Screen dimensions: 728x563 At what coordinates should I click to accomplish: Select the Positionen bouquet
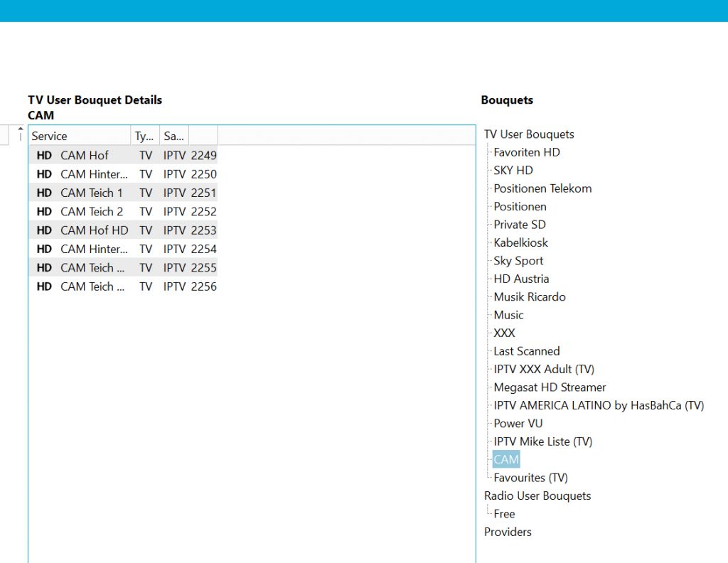coord(520,207)
